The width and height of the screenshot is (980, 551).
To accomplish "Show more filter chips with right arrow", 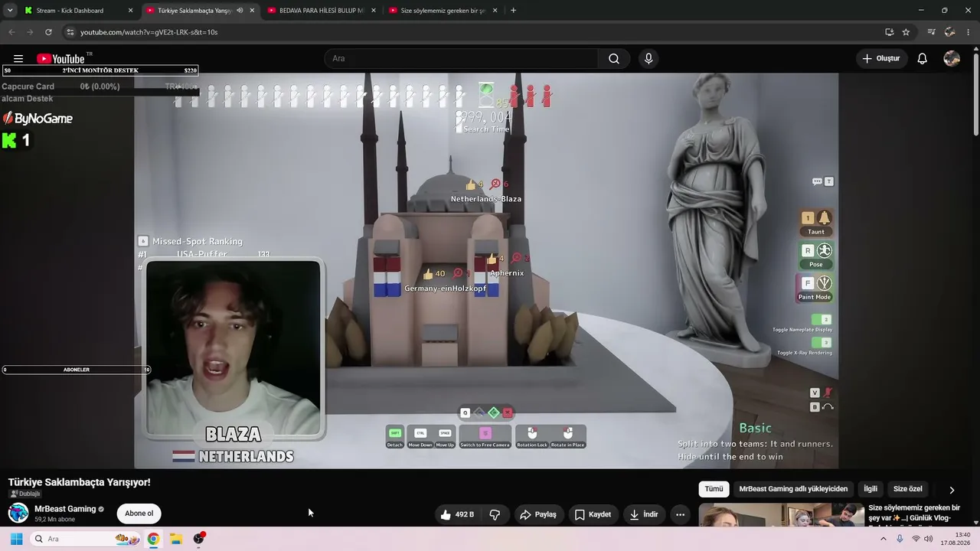I will pos(952,490).
